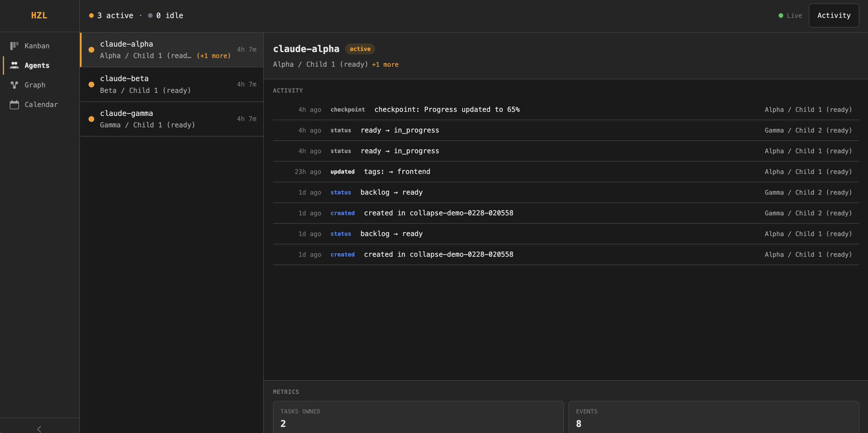
Task: Collapse the sidebar with chevron arrow
Action: click(x=39, y=429)
